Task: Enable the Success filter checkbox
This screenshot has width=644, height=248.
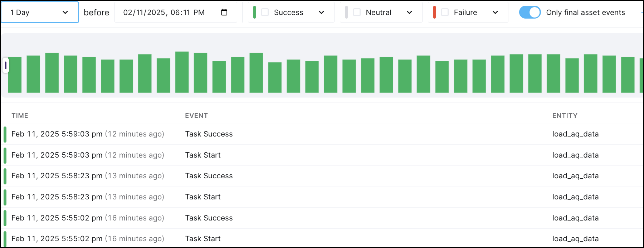Action: [265, 12]
